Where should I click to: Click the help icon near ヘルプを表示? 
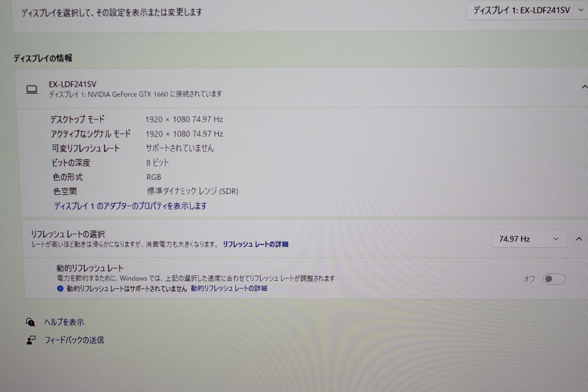30,322
